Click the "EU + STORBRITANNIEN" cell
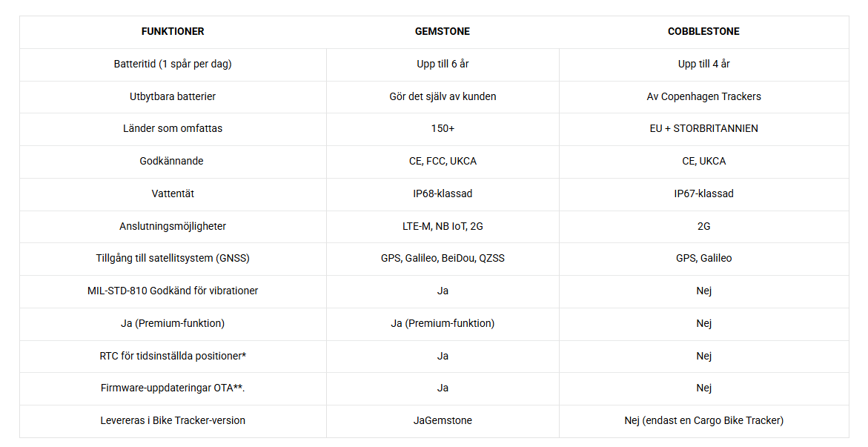Screen dimensions: 868x447 pos(703,128)
